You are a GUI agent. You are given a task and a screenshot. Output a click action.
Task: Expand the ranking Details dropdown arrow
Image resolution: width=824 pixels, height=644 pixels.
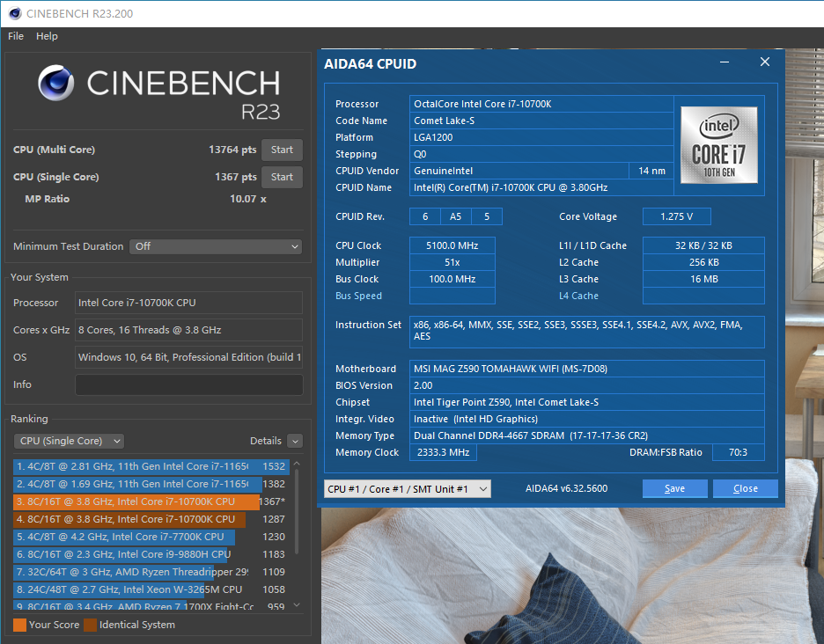pos(295,442)
